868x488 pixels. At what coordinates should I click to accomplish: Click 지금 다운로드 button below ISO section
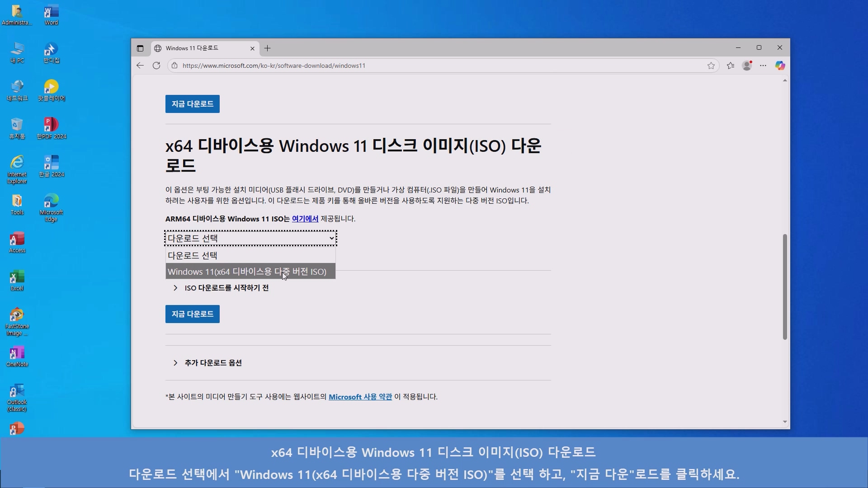click(x=192, y=314)
